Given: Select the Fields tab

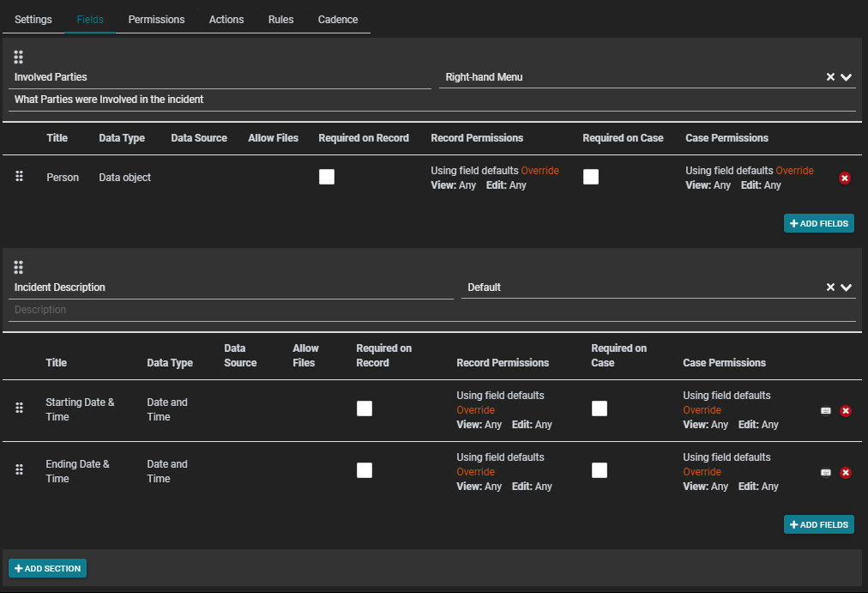Looking at the screenshot, I should coord(90,20).
